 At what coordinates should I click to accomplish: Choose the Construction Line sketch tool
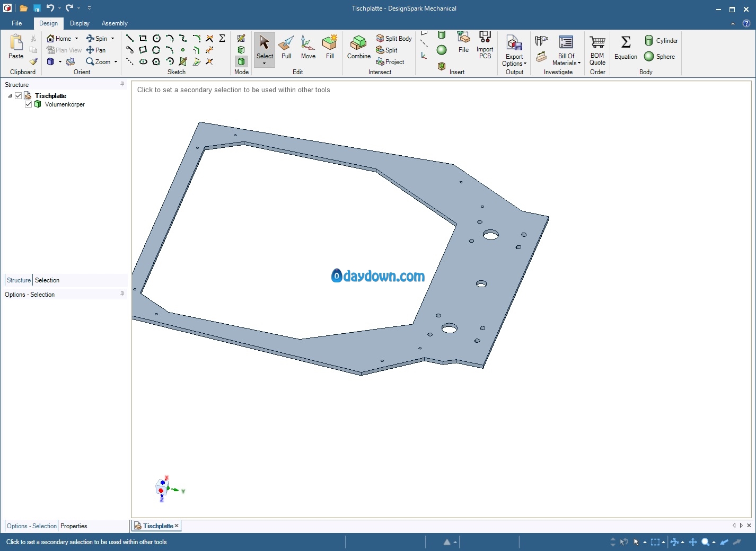[x=129, y=61]
